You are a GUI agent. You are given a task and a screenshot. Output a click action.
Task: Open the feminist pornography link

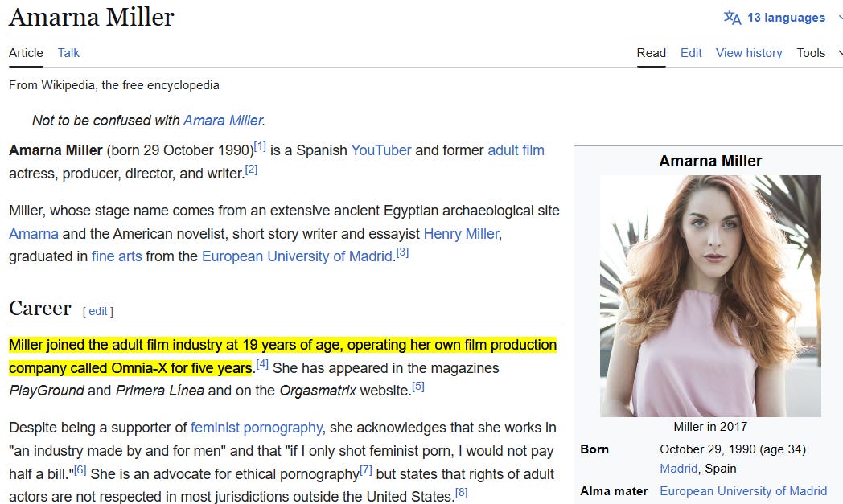(x=257, y=428)
